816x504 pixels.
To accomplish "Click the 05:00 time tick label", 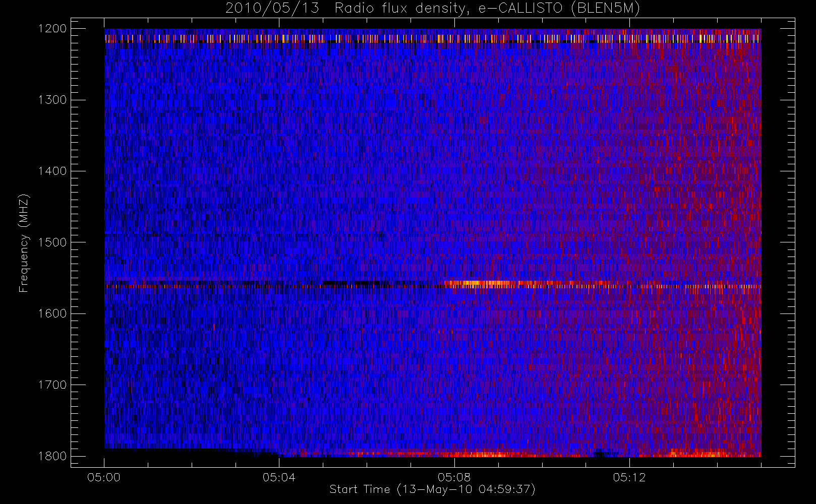I will point(104,477).
